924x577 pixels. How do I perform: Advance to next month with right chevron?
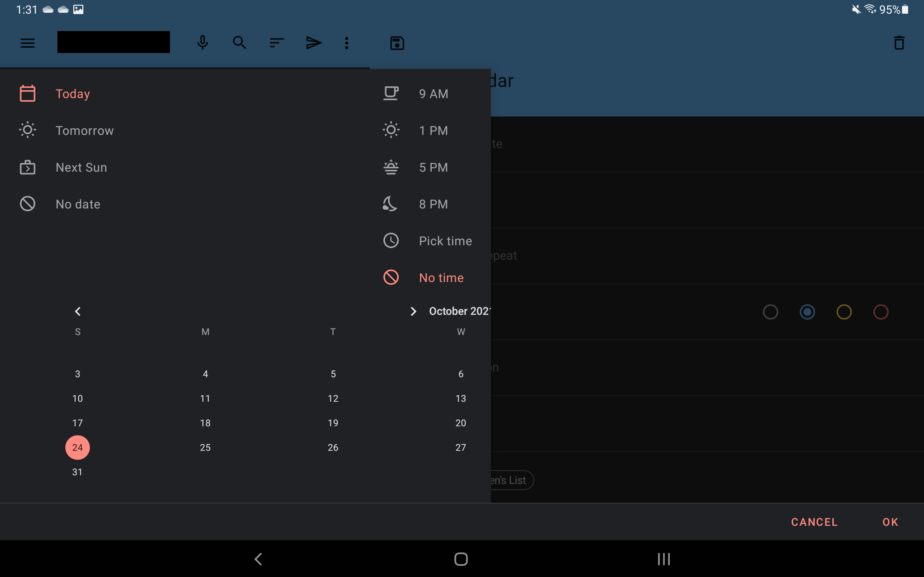tap(413, 311)
